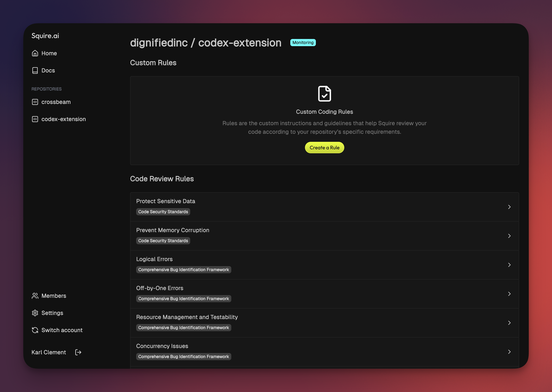Open the Docs sidebar item

pyautogui.click(x=48, y=70)
